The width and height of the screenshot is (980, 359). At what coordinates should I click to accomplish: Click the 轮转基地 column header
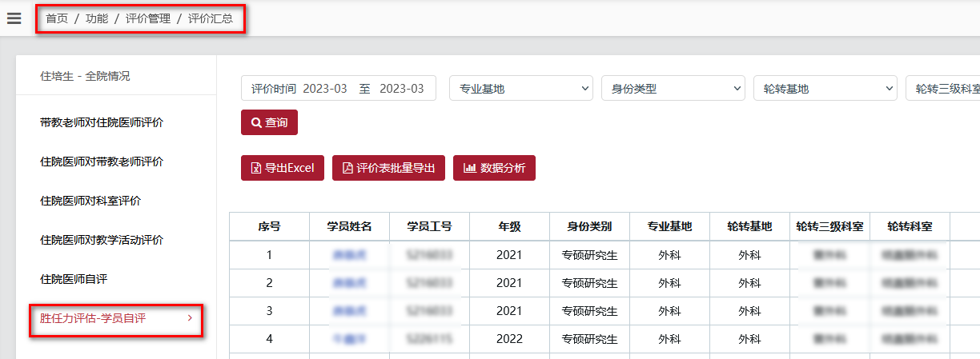point(749,226)
